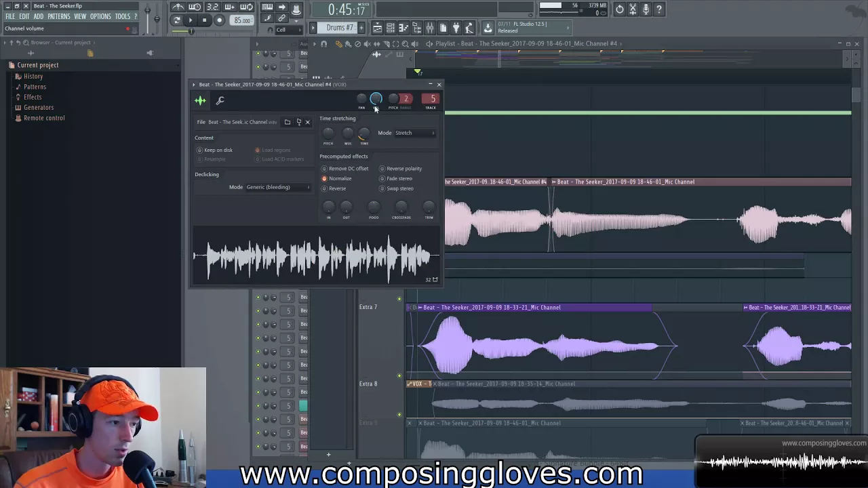
Task: Open the VIEW menu
Action: coord(80,16)
